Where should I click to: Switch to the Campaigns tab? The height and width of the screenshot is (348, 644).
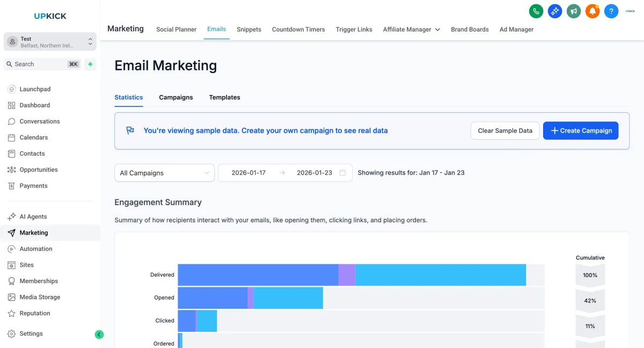(176, 97)
